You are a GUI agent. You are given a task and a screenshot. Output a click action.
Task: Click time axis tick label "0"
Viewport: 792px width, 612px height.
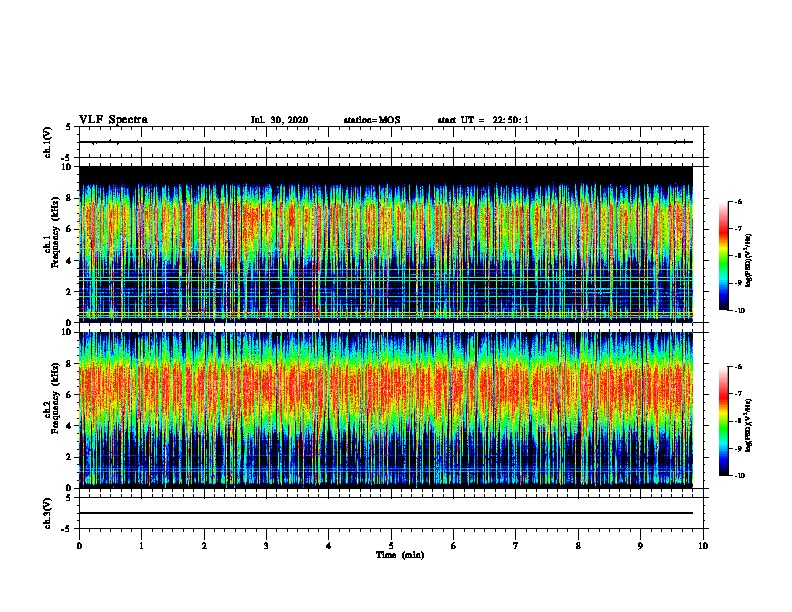[x=79, y=546]
